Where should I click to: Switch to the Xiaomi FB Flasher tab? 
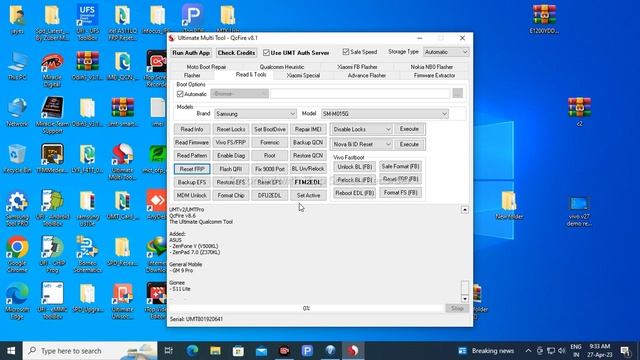coord(357,67)
